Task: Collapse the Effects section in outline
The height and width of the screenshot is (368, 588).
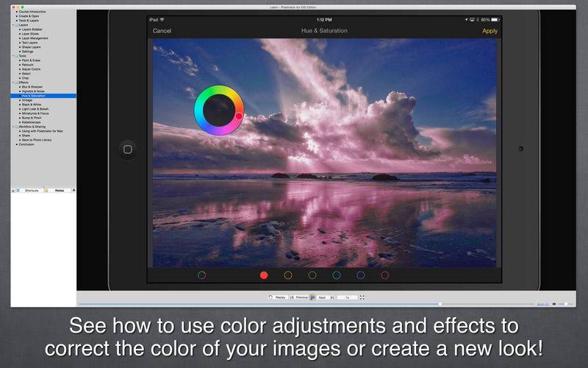Action: 13,82
